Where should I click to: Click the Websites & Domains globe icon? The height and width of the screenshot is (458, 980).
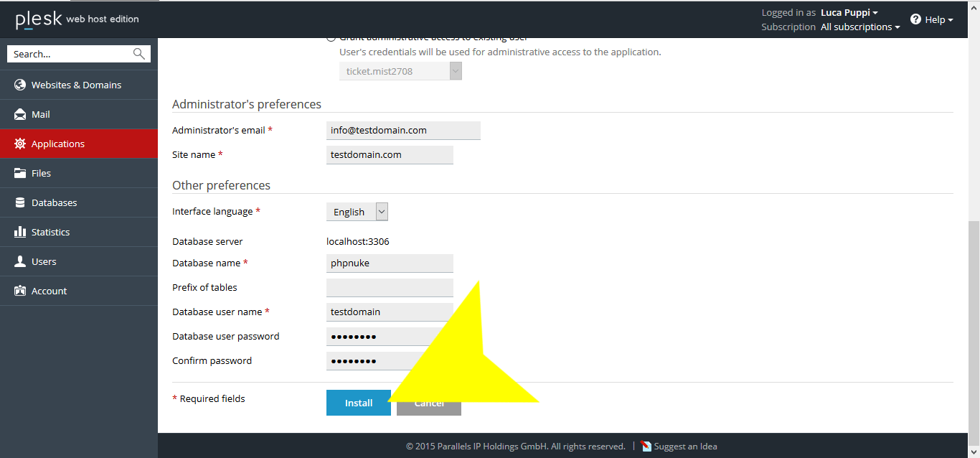coord(20,85)
